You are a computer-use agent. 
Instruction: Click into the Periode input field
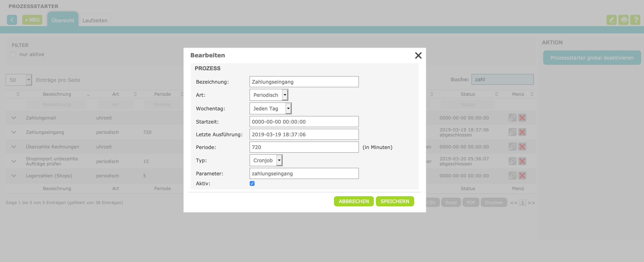pos(304,147)
